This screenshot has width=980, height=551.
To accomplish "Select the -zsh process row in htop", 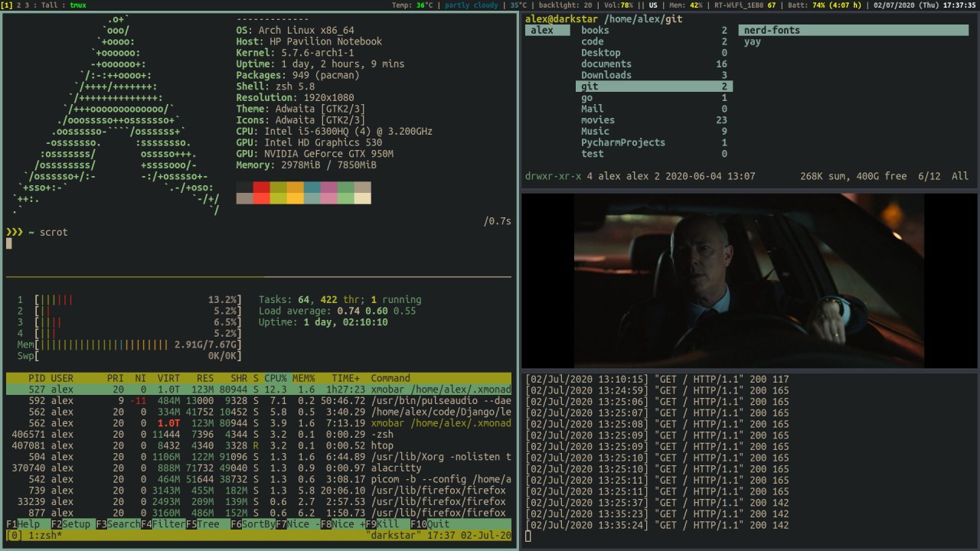I will (259, 434).
